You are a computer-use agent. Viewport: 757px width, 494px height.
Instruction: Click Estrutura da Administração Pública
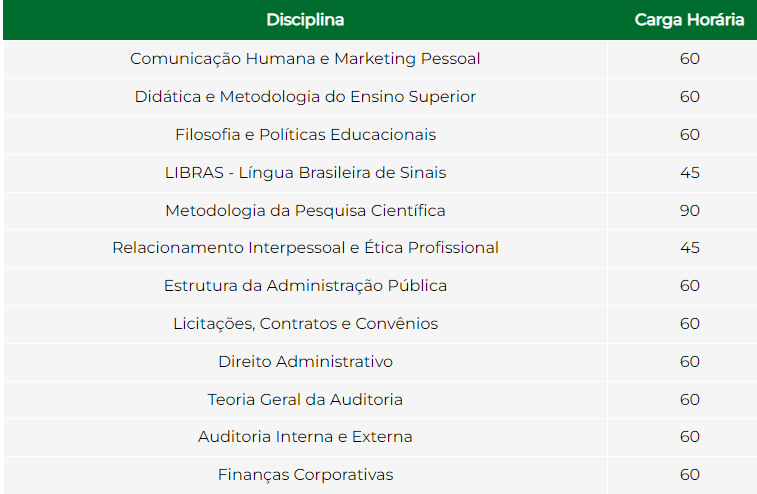pos(305,286)
